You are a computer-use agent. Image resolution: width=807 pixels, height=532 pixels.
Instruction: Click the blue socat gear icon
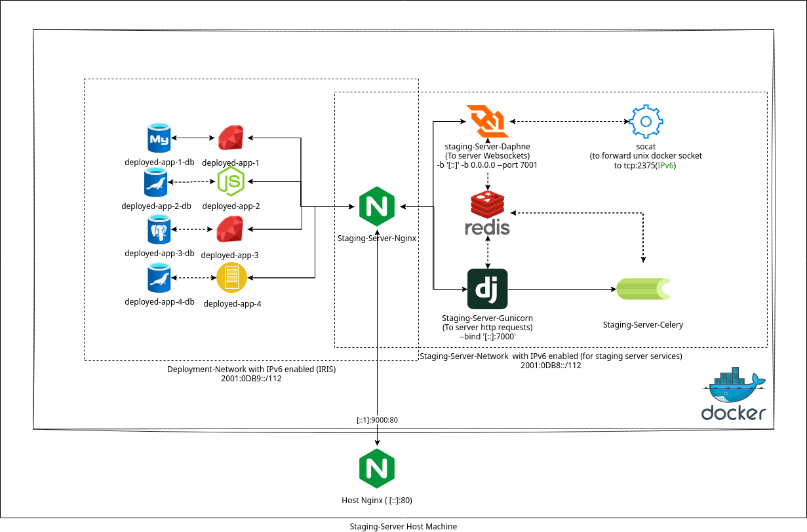click(646, 121)
